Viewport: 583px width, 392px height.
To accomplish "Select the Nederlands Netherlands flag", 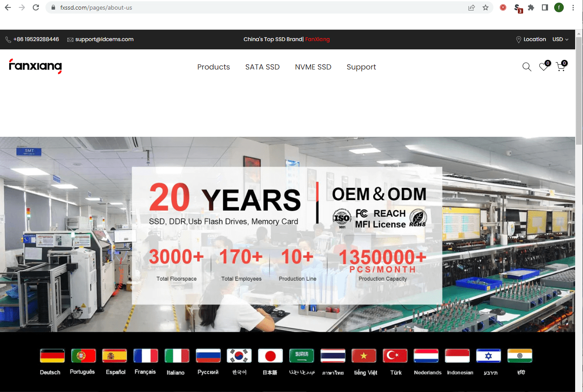I will [426, 356].
